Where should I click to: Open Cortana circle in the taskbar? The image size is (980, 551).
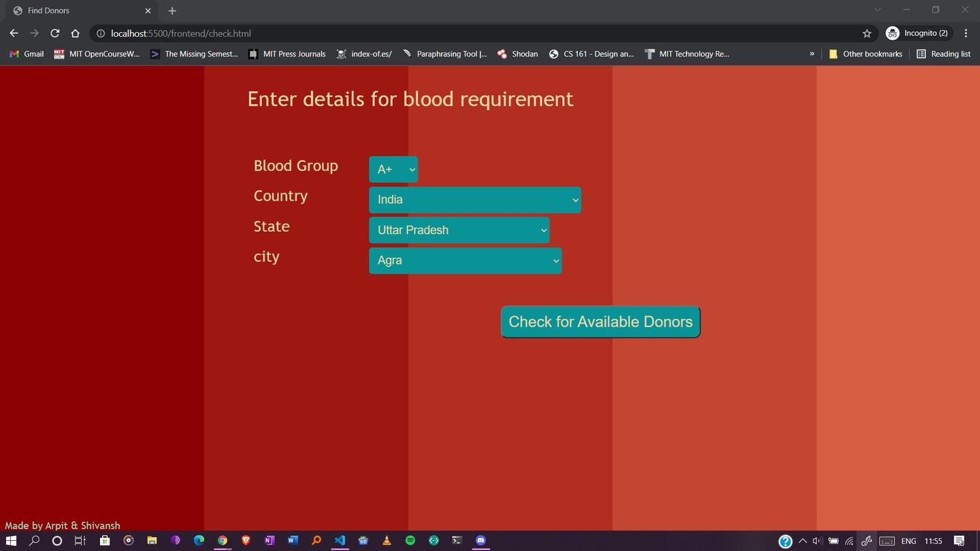point(57,541)
